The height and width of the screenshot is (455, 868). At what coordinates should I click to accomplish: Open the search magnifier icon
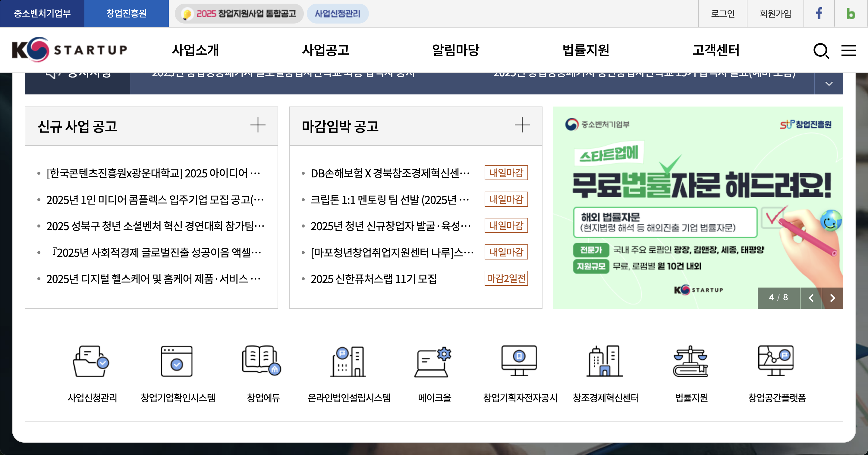click(x=821, y=51)
